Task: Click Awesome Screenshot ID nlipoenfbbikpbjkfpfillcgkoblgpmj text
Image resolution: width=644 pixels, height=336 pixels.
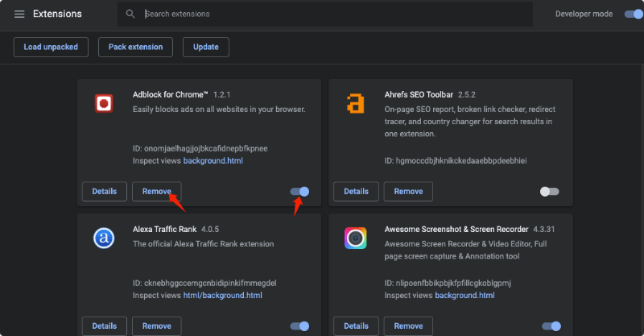Action: coord(448,283)
